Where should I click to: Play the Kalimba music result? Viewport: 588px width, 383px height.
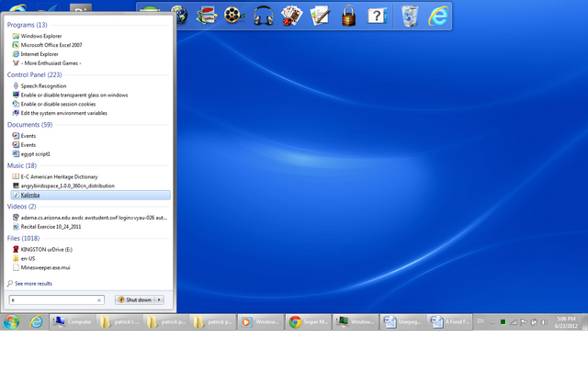coord(90,195)
